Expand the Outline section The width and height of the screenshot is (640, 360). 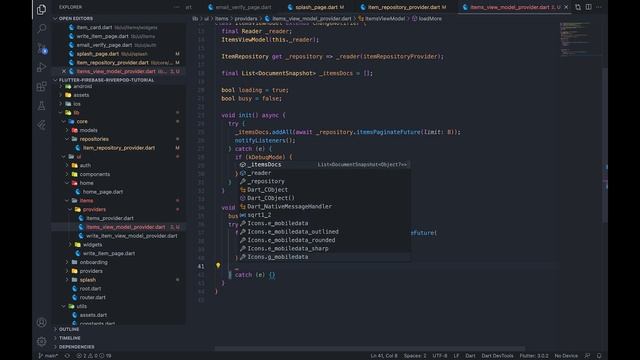(69, 329)
